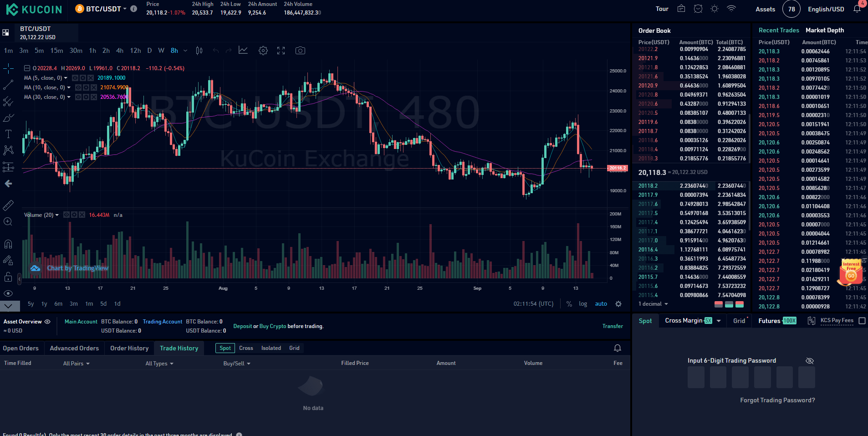The width and height of the screenshot is (868, 436).
Task: Select the forecasting and measurement tool
Action: [8, 167]
